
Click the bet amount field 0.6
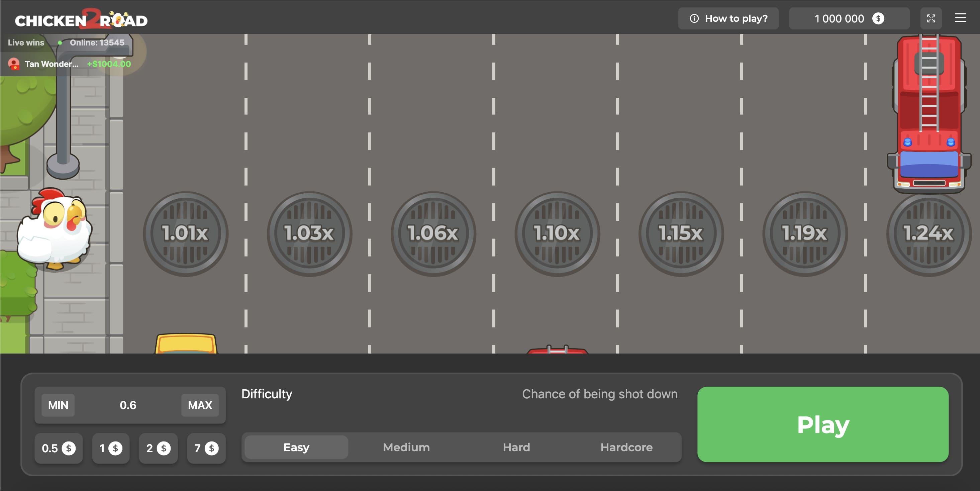tap(128, 405)
